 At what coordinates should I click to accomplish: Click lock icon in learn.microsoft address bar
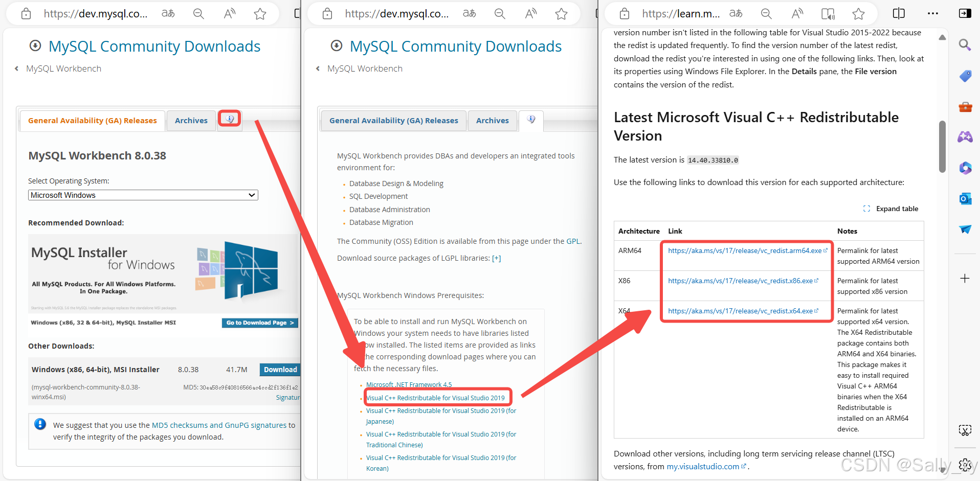(624, 14)
